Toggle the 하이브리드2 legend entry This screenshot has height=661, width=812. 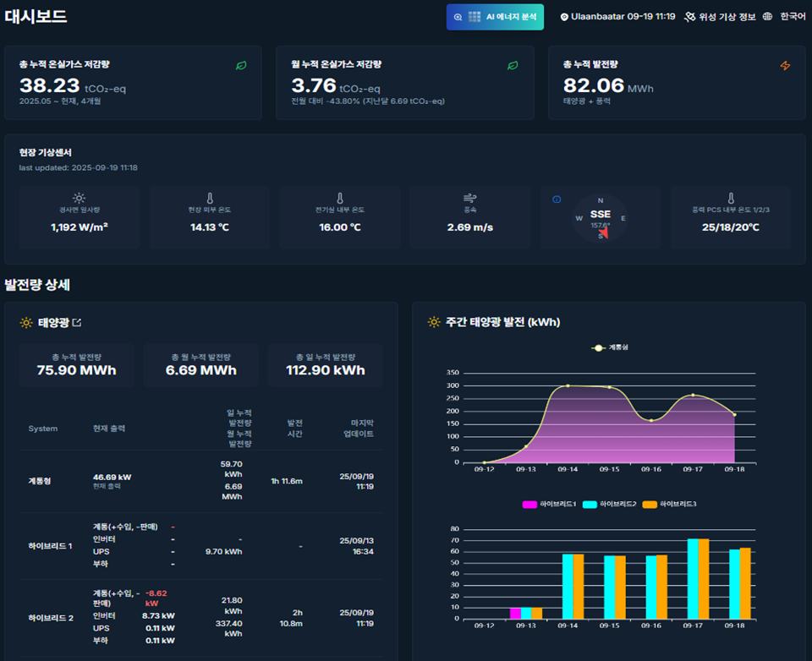tap(610, 504)
